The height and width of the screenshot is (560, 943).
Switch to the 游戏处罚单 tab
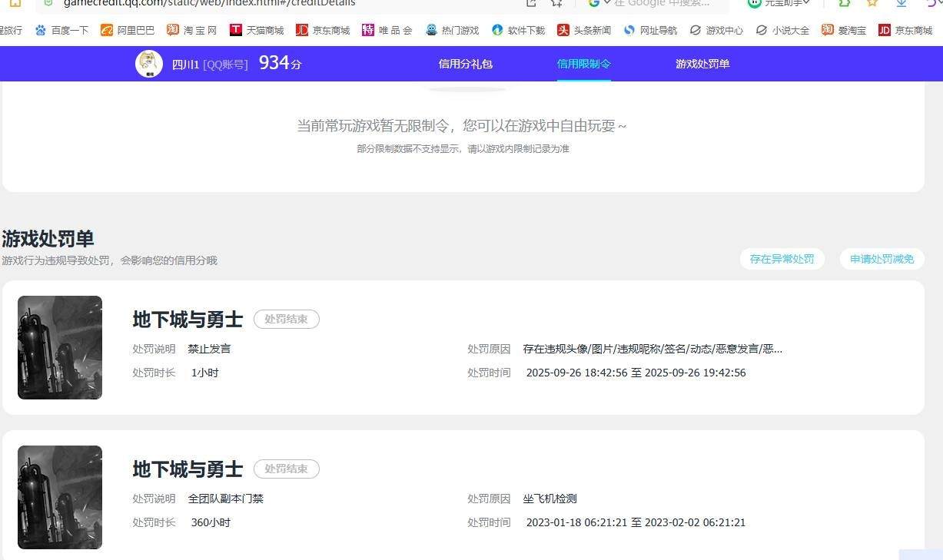pyautogui.click(x=702, y=64)
